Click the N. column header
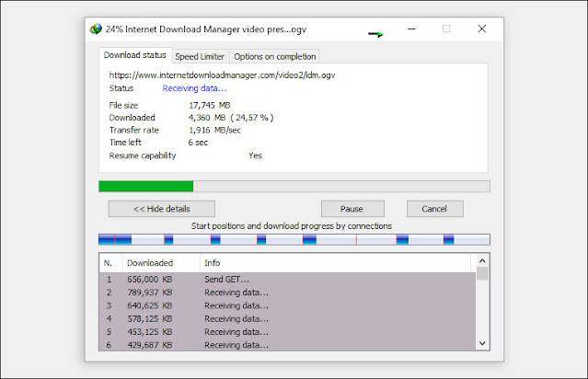This screenshot has width=588, height=379. pos(111,263)
